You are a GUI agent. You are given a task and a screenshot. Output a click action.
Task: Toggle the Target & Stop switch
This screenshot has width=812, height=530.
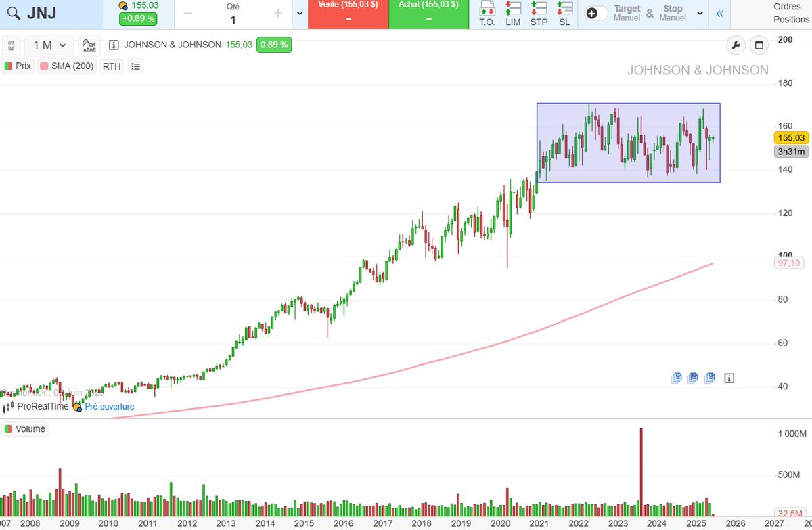point(596,14)
